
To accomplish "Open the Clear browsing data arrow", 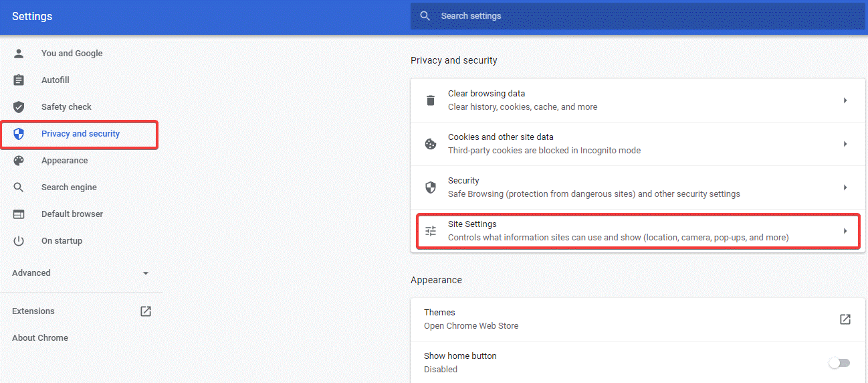I will click(845, 100).
